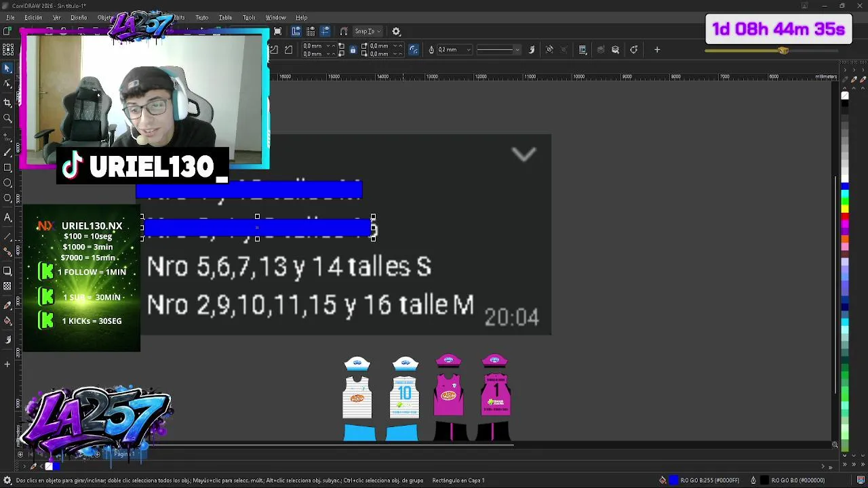
Task: Select the Artistic Media brush tool
Action: pyautogui.click(x=7, y=152)
